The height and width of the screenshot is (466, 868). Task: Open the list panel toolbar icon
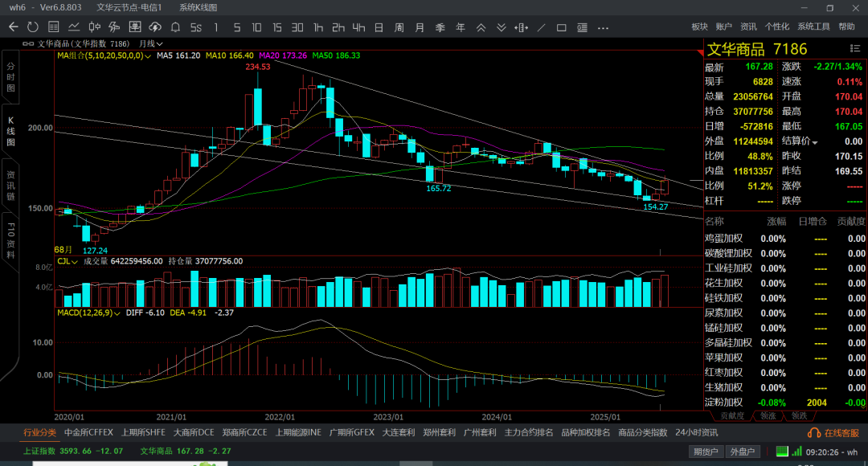tap(583, 27)
